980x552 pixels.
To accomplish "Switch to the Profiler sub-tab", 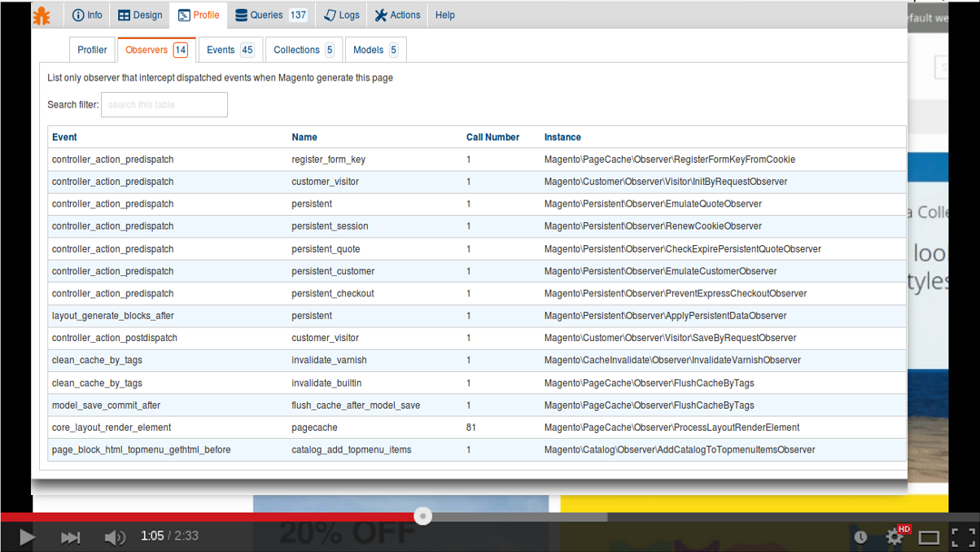I will (x=92, y=50).
